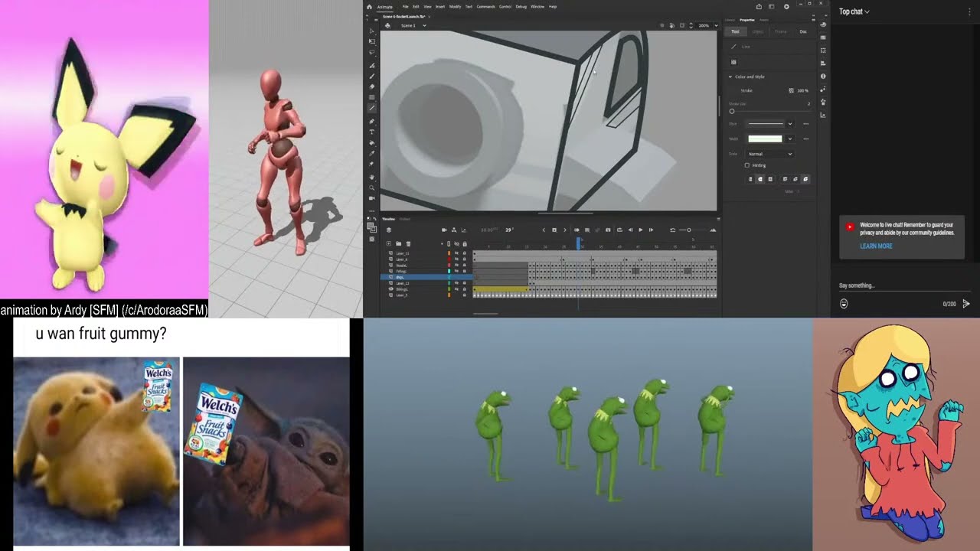This screenshot has height=551, width=980.
Task: Step forward one frame in timeline
Action: 651,230
